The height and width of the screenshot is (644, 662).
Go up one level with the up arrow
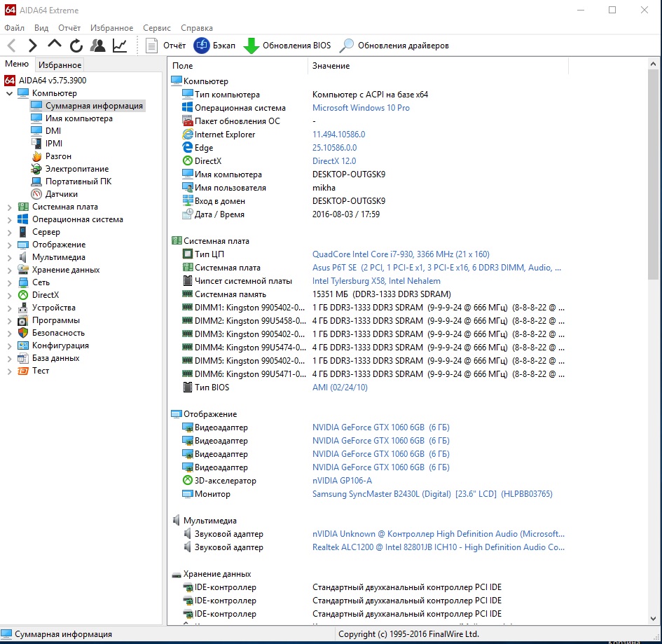(55, 44)
